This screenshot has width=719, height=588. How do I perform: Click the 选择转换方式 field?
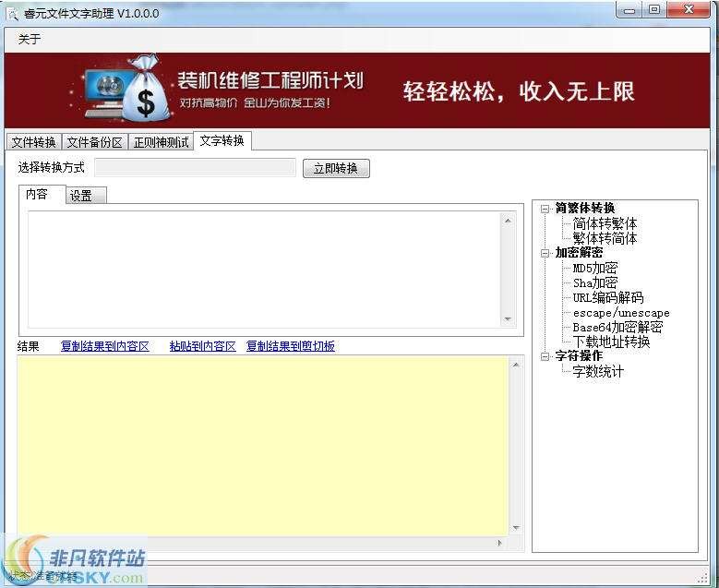[195, 167]
